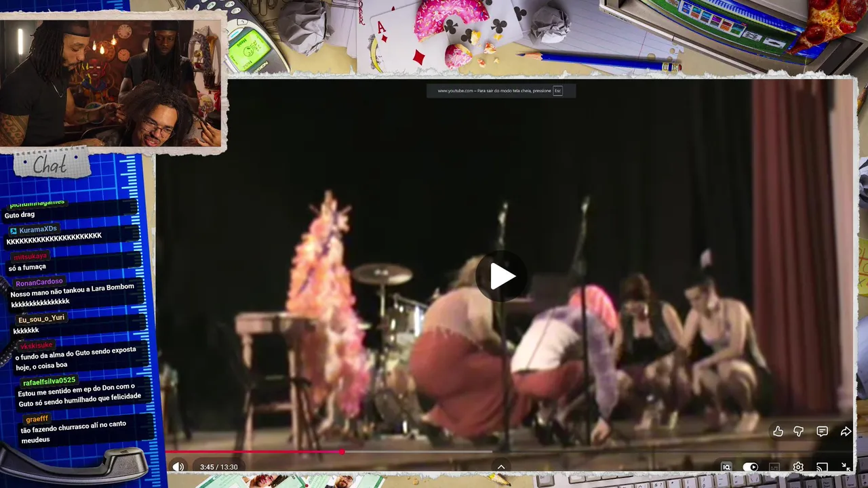Click username Eu_sou_o_Yuri in chat
Viewport: 868px width, 488px height.
[x=41, y=319]
